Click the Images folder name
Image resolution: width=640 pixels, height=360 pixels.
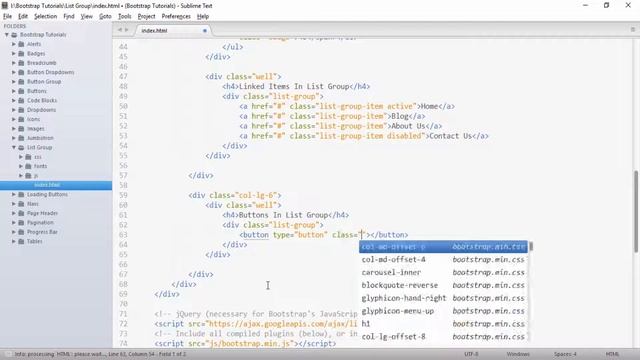click(x=36, y=129)
